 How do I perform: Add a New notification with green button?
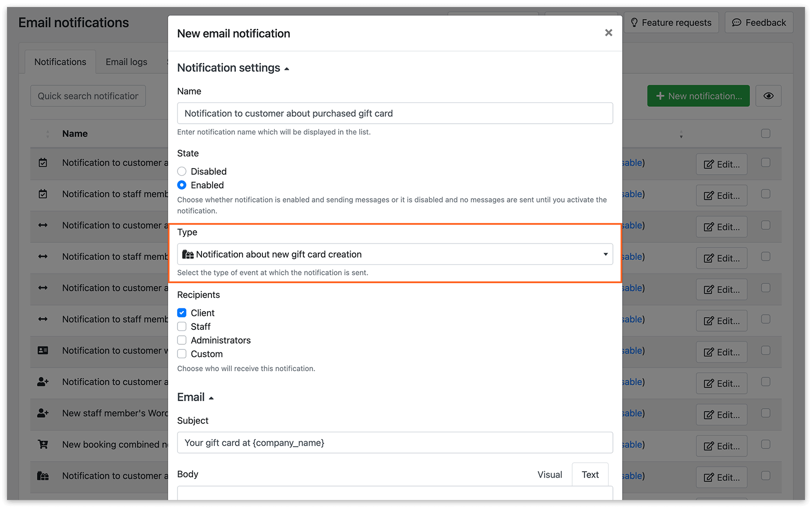click(698, 96)
